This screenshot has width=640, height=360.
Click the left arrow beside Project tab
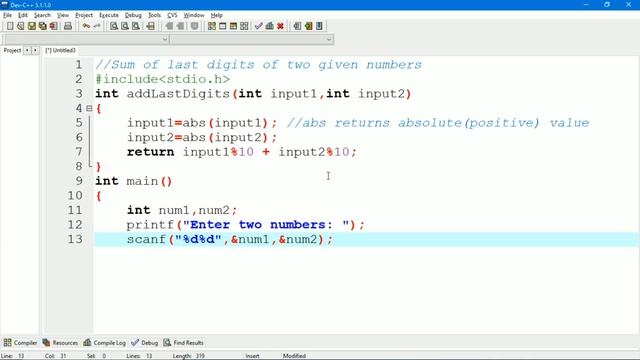pos(27,50)
